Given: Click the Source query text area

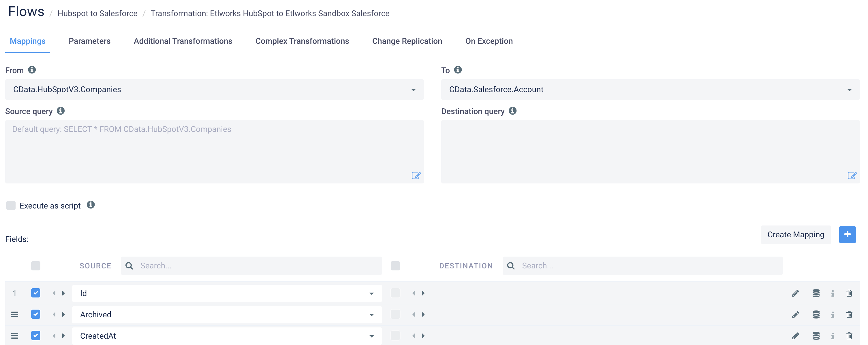Looking at the screenshot, I should (214, 152).
